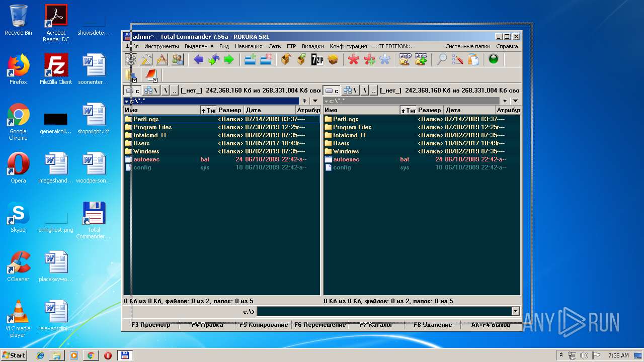This screenshot has width=644, height=362.
Task: Click the compass letter A toolbar icon
Action: click(x=162, y=59)
